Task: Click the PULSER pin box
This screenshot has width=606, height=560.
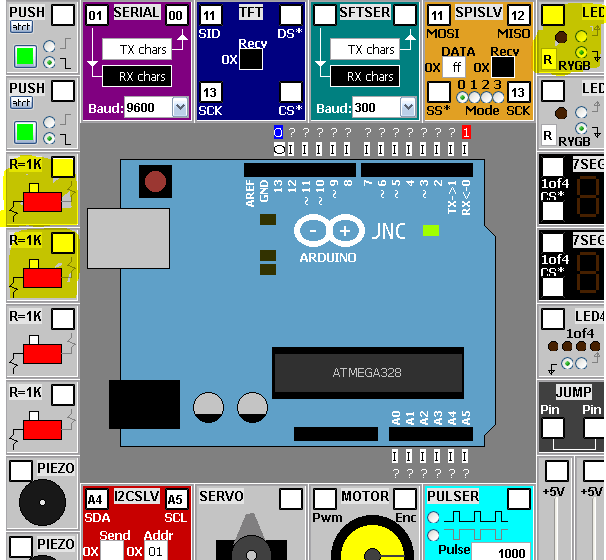Action: (x=519, y=499)
